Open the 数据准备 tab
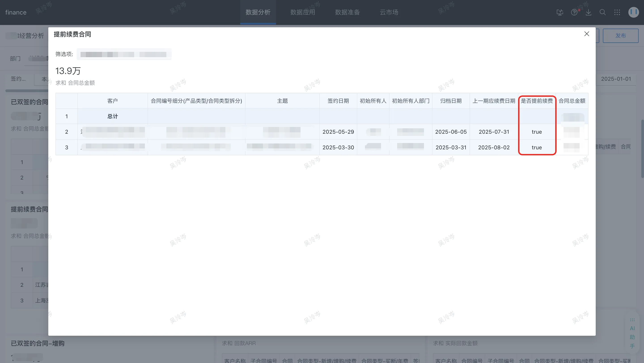 347,12
